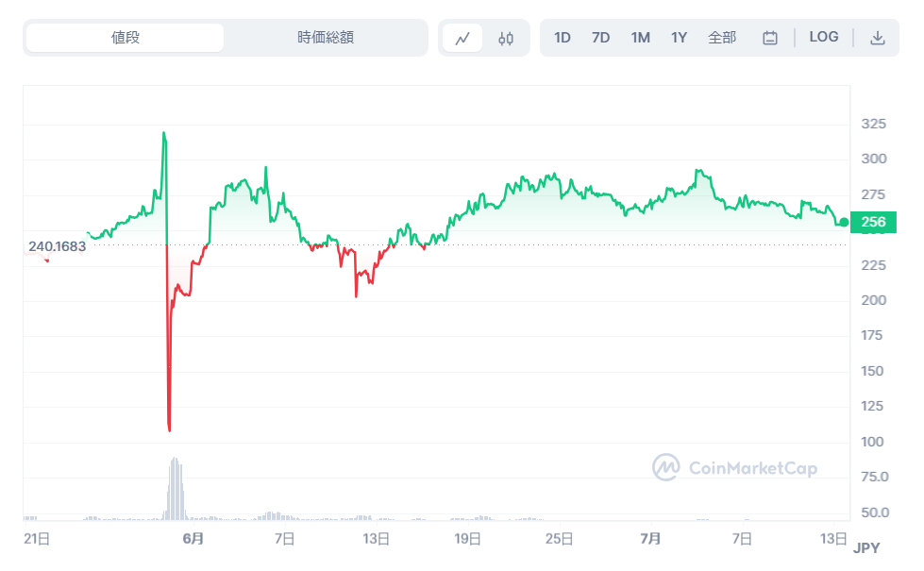Viewport: 924px width, 571px height.
Task: Switch to candlestick chart icon
Action: coord(505,37)
